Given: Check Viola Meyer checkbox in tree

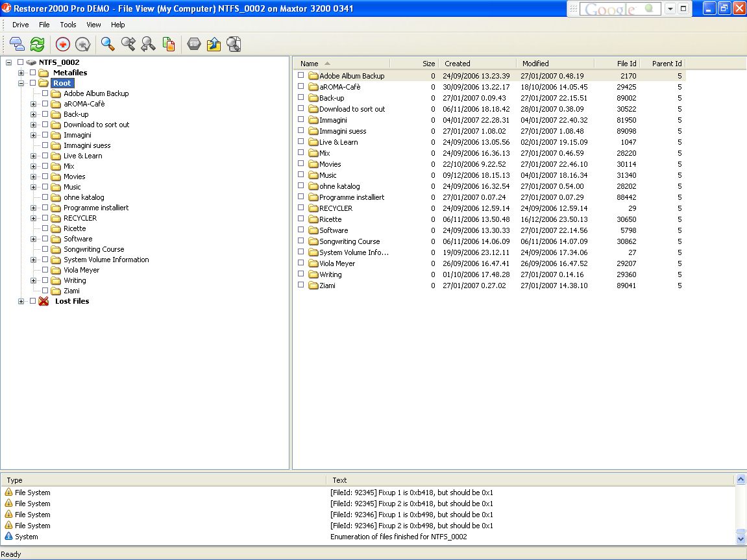Looking at the screenshot, I should pos(45,270).
